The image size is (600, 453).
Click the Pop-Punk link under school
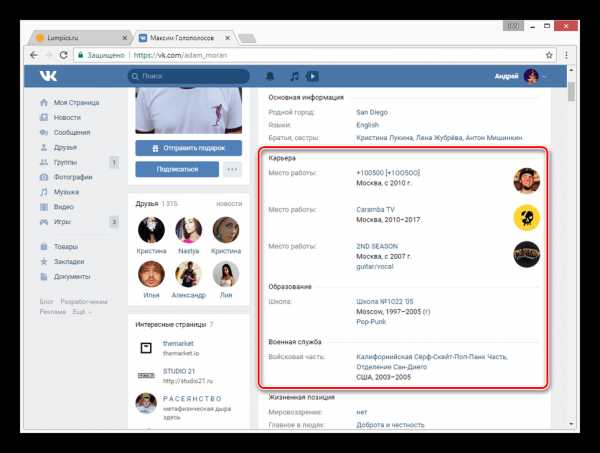(371, 322)
